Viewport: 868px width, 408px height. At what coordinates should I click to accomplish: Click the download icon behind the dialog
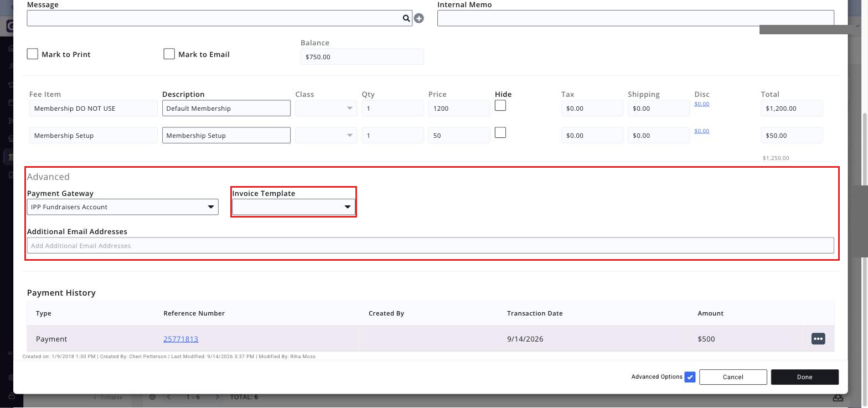(838, 397)
